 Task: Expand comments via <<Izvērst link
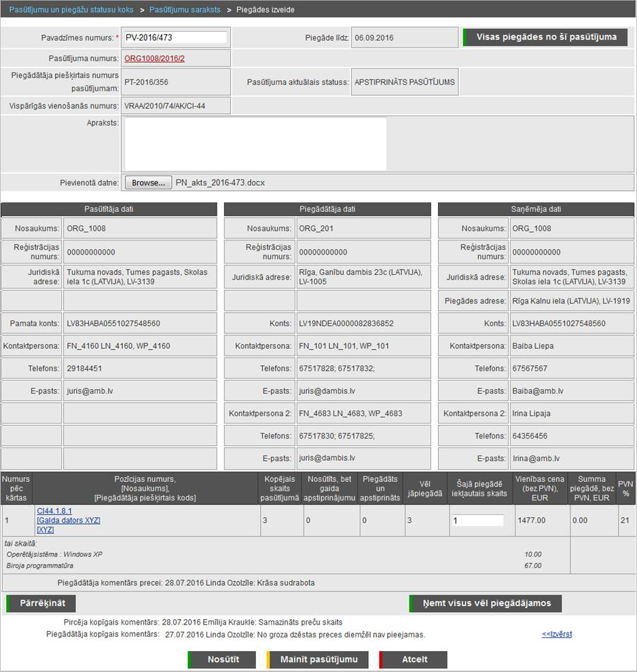pyautogui.click(x=556, y=634)
